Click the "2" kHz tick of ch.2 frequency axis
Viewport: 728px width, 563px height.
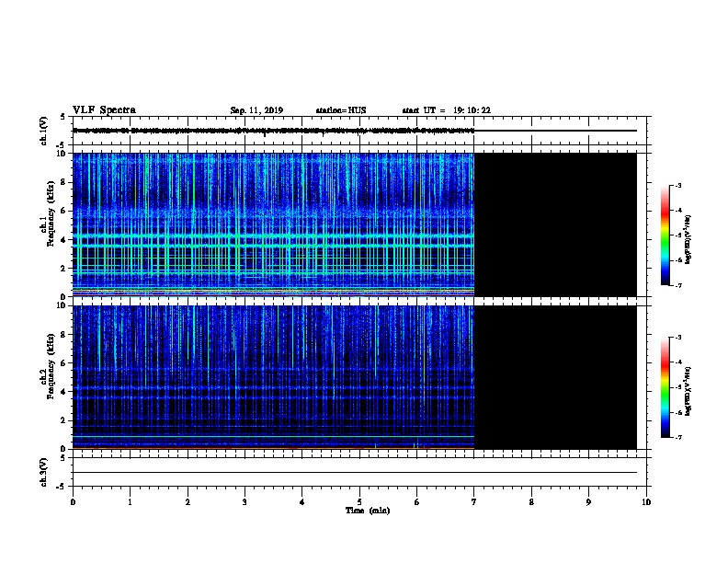click(x=64, y=420)
